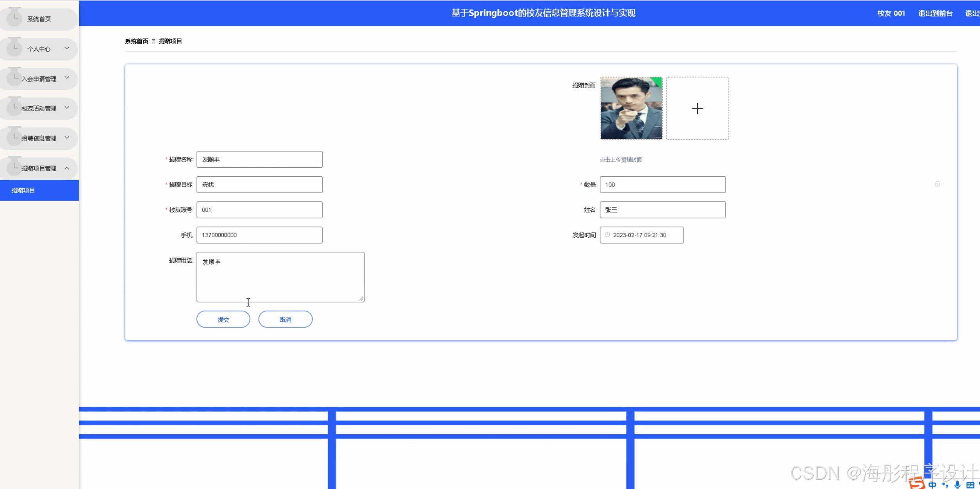
Task: Expand the 个人中心 chevron
Action: click(67, 48)
